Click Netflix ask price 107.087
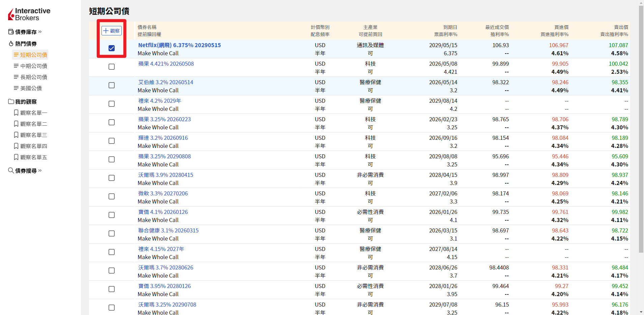The height and width of the screenshot is (315, 644). [x=618, y=45]
